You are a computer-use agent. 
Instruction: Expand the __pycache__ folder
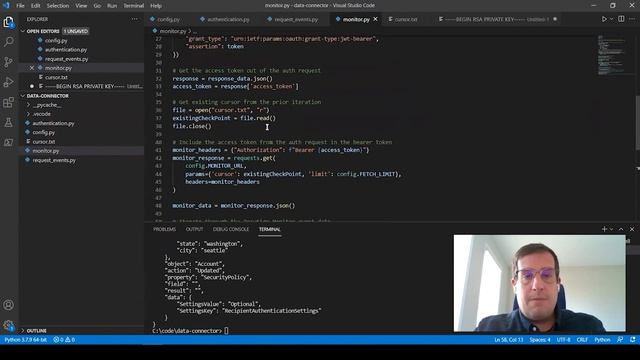pyautogui.click(x=47, y=105)
